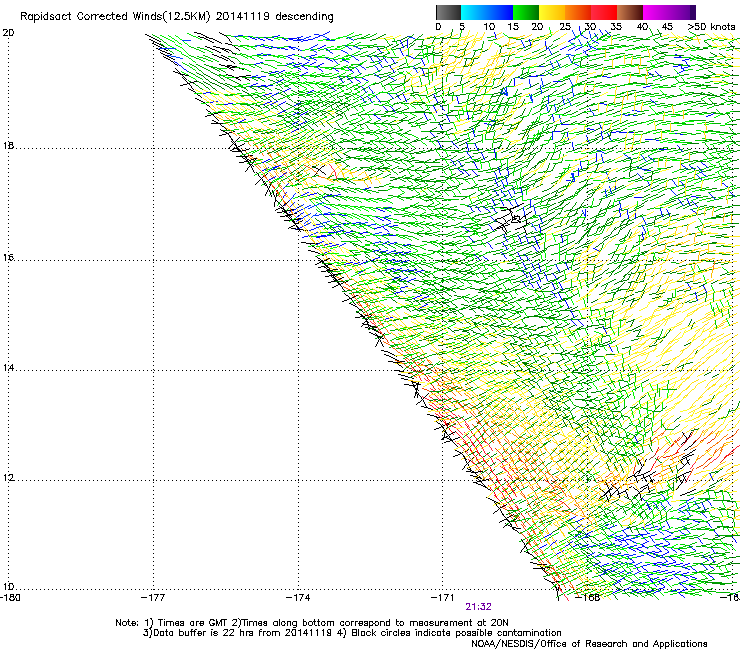Click the cyan-blue 5-15 knots legend segment
This screenshot has height=650, width=740.
point(487,12)
